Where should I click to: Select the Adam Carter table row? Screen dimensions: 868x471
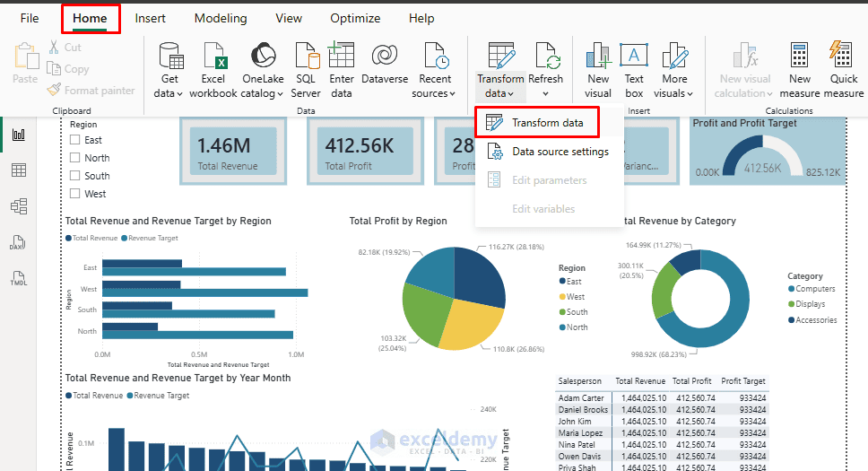(x=662, y=397)
